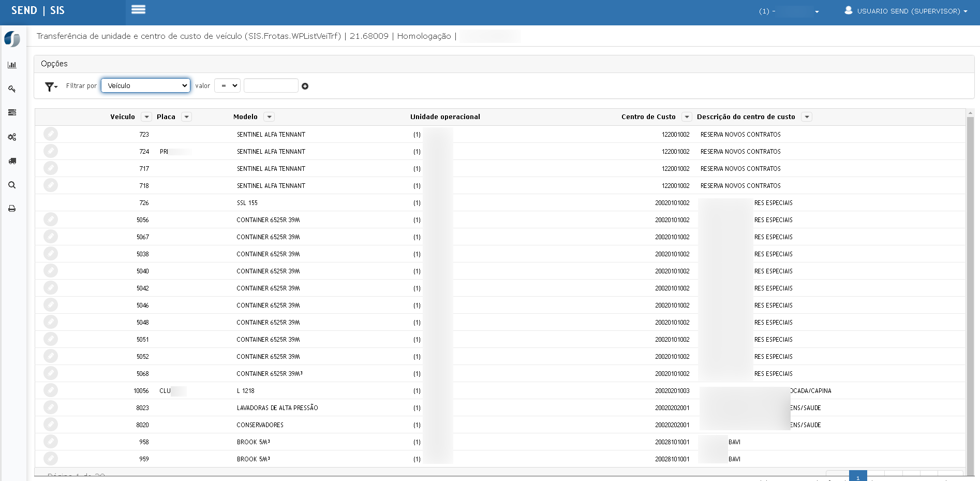Edit vehicle 5048 with pencil icon
The width and height of the screenshot is (980, 481).
pyautogui.click(x=51, y=322)
